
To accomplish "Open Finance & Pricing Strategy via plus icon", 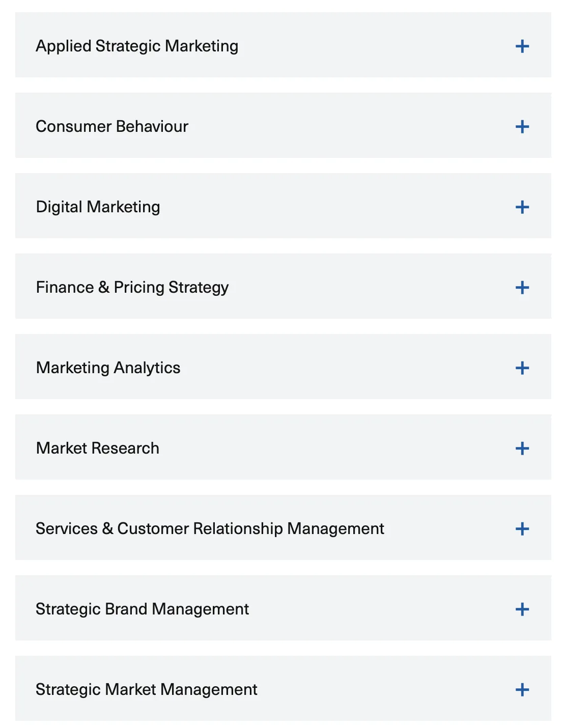I will pyautogui.click(x=522, y=288).
